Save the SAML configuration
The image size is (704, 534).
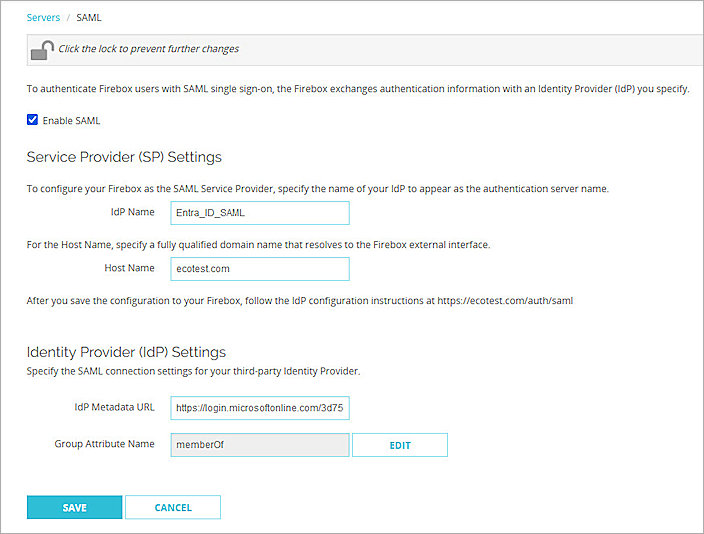(74, 507)
